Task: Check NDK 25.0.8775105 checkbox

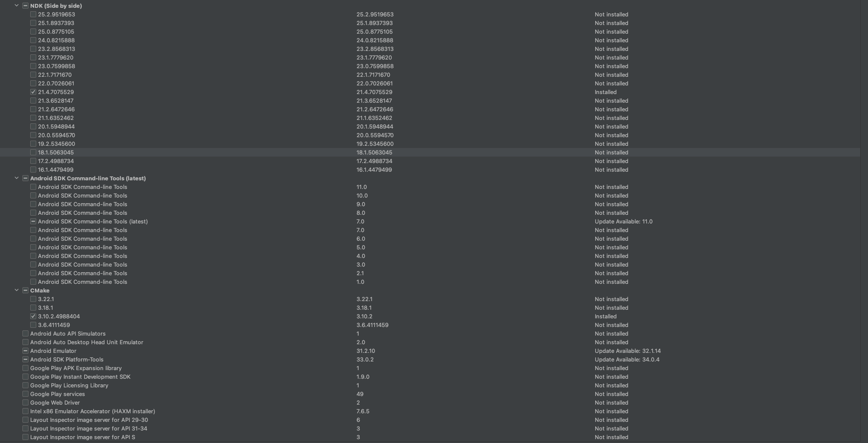Action: click(x=33, y=31)
